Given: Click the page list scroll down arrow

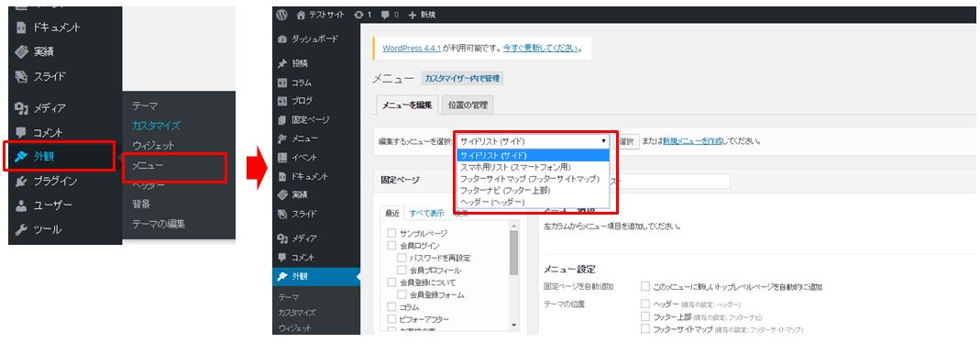Looking at the screenshot, I should [513, 326].
